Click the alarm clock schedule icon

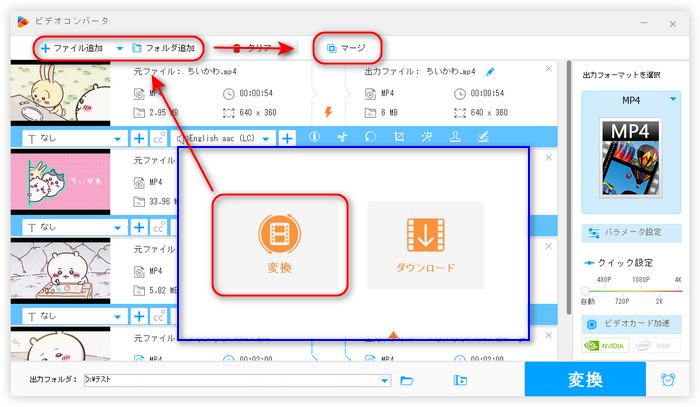pyautogui.click(x=667, y=380)
